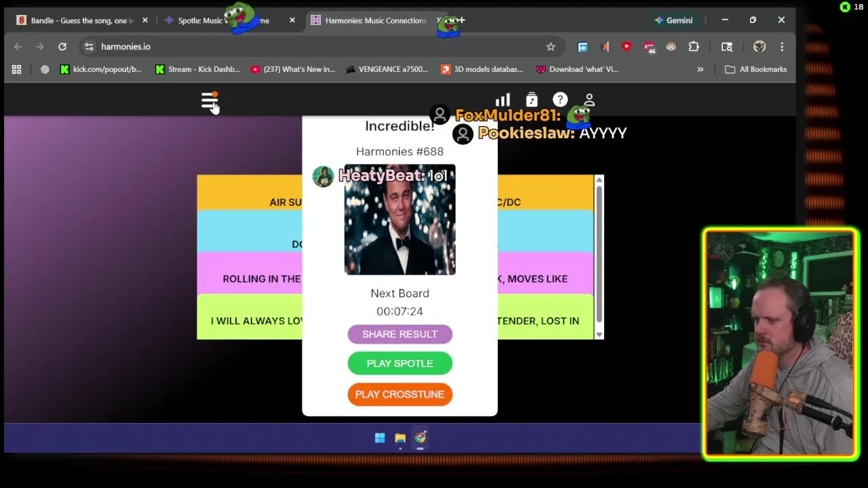Click the PLAY CROSSTUNE button
Image resolution: width=868 pixels, height=488 pixels.
click(x=399, y=394)
